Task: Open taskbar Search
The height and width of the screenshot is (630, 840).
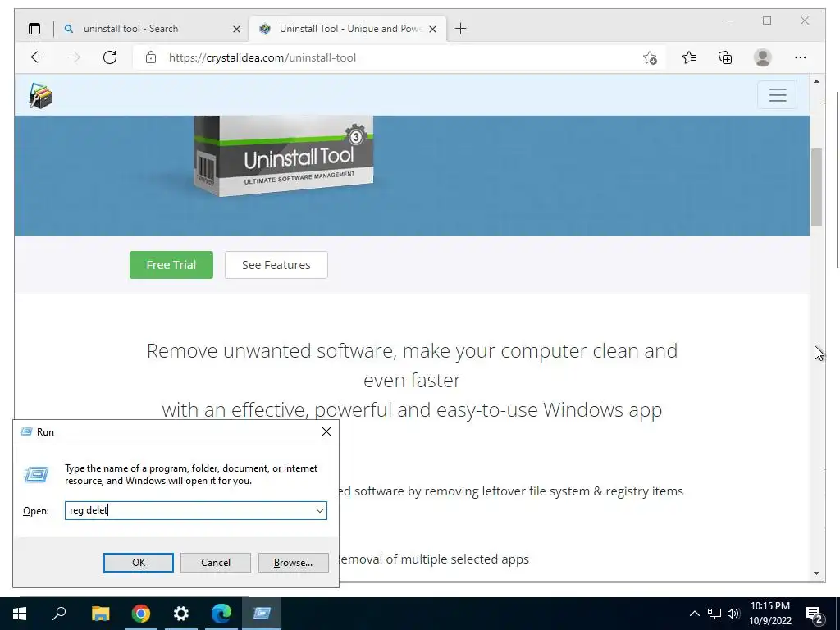Action: coord(59,614)
